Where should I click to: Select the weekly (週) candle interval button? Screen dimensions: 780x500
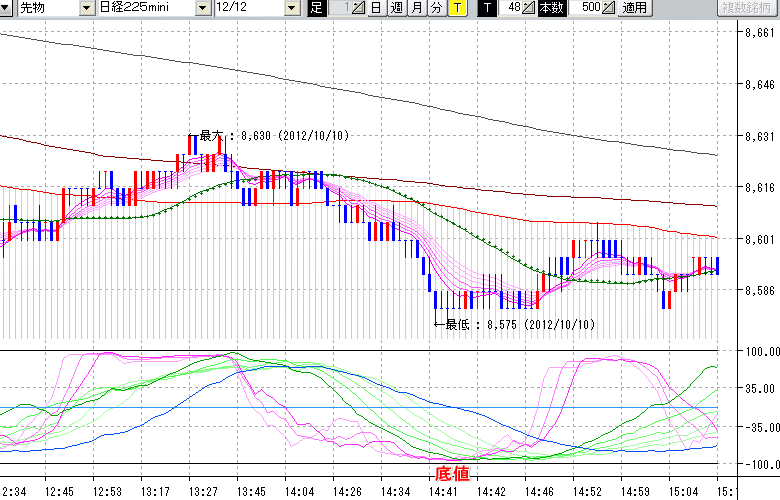click(x=396, y=8)
